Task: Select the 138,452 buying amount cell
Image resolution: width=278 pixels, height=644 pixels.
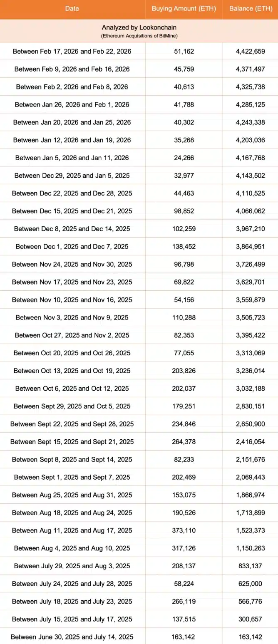Action: [184, 247]
